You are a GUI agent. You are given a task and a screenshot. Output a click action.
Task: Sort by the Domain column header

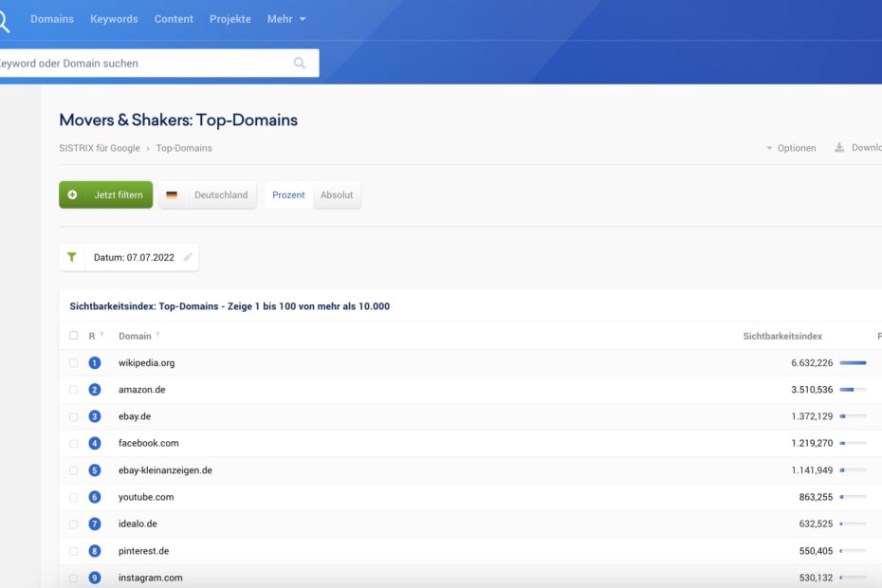[135, 336]
